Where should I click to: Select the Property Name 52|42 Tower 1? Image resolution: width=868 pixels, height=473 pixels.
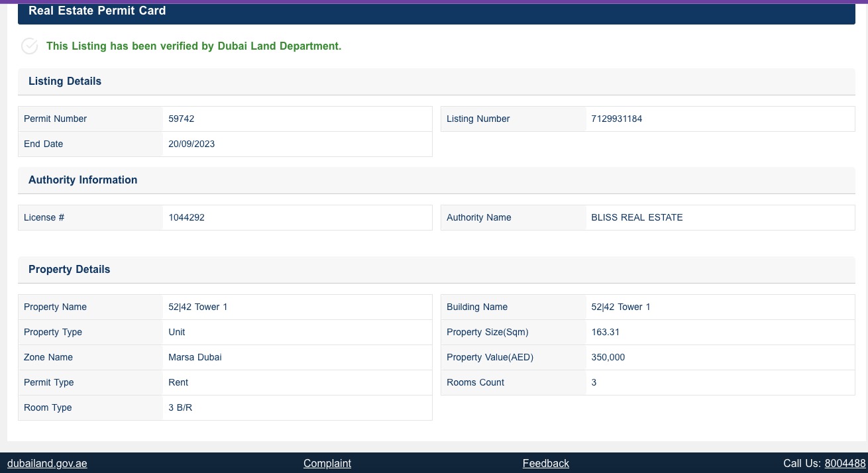tap(198, 307)
